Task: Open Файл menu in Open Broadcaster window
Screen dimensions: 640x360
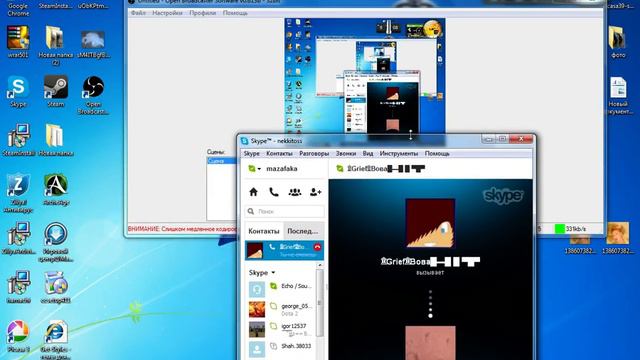Action: pyautogui.click(x=138, y=13)
